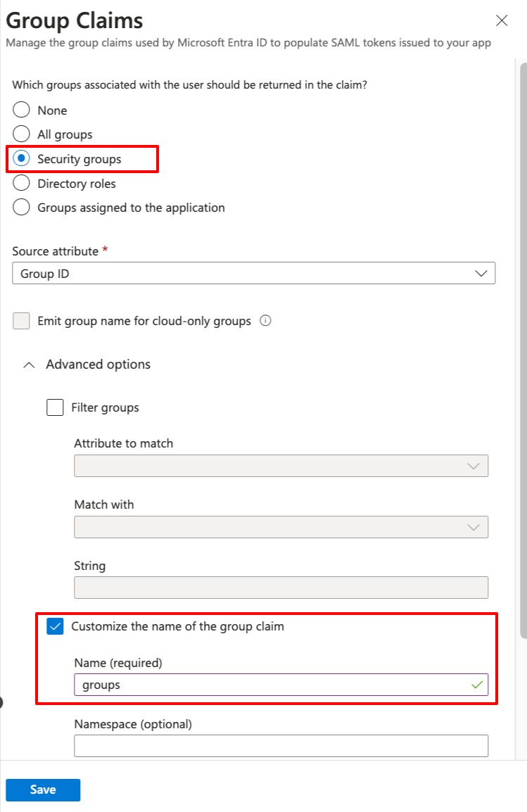
Task: Click the Name (required) input field
Action: (267, 685)
